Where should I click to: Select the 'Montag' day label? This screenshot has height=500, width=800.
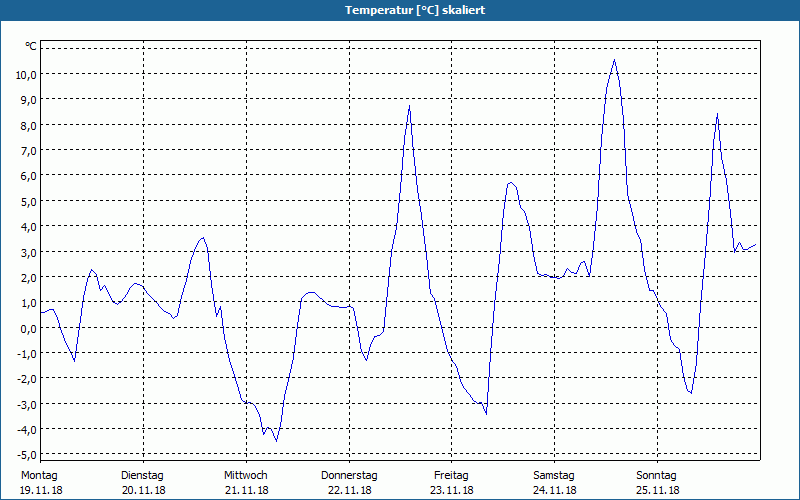(x=39, y=476)
